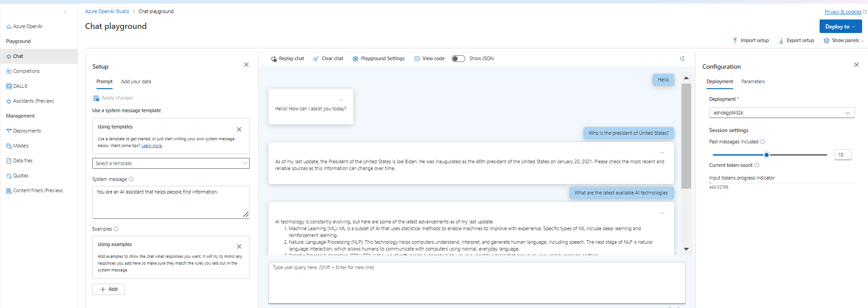
Task: Click 'What are the latest available AI technologies' message
Action: click(621, 193)
